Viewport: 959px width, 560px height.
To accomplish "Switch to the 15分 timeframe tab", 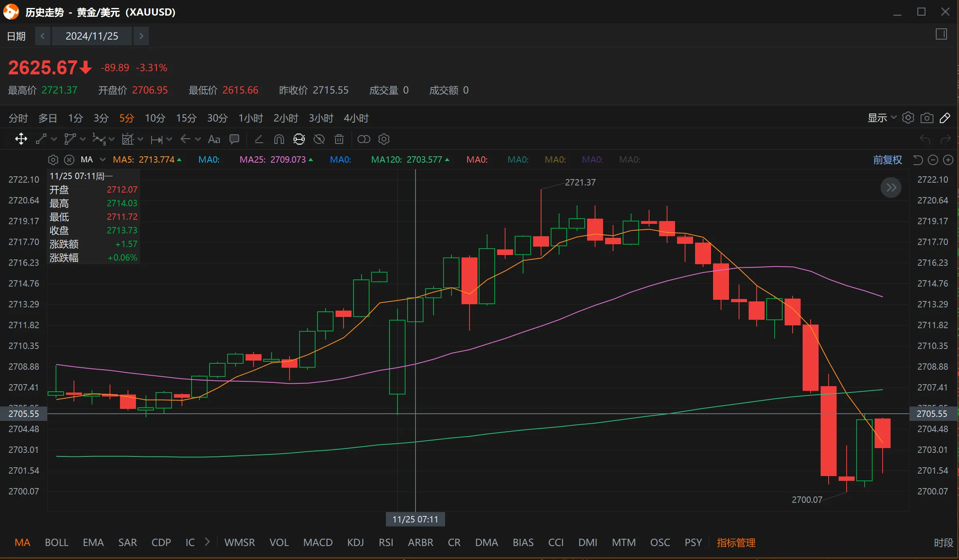I will [186, 118].
